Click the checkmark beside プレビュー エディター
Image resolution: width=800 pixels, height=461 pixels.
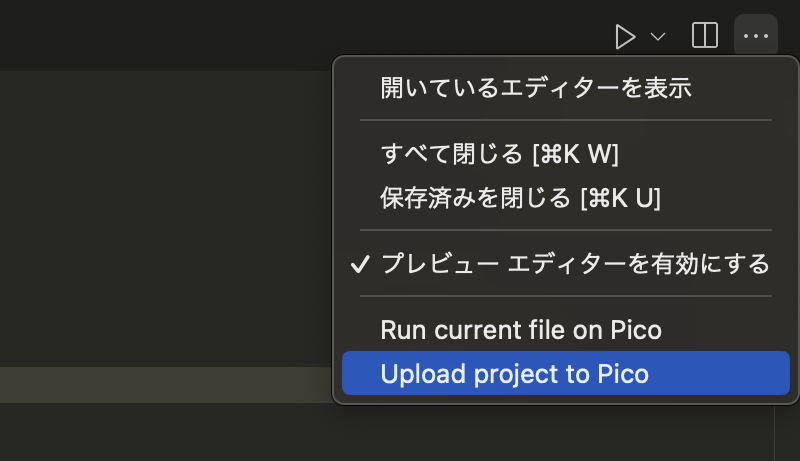point(360,265)
